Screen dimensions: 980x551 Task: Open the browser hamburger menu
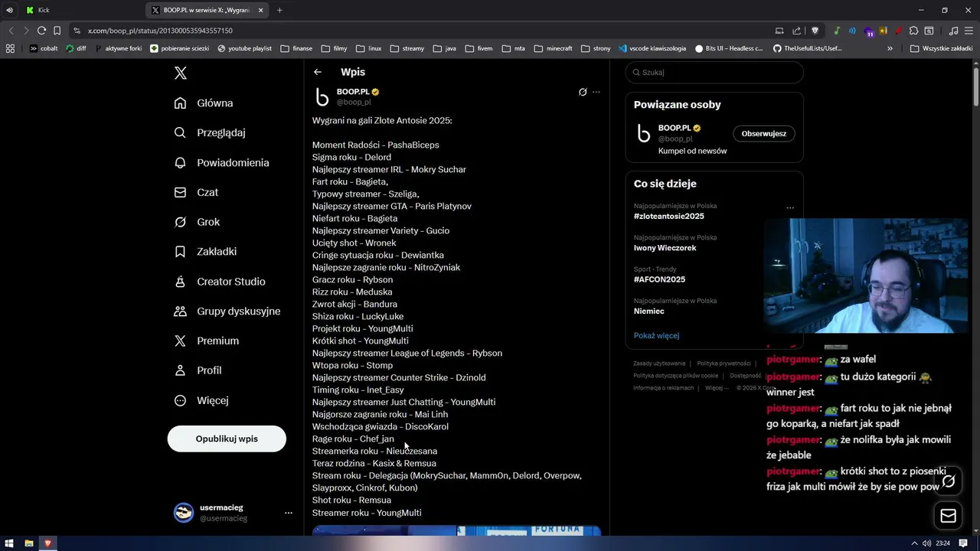(x=969, y=31)
